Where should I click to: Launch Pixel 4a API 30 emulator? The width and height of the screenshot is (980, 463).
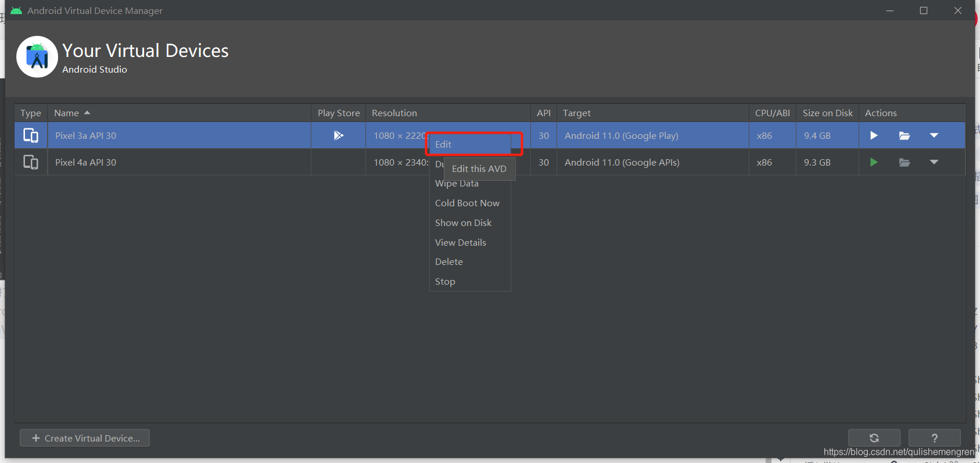874,162
